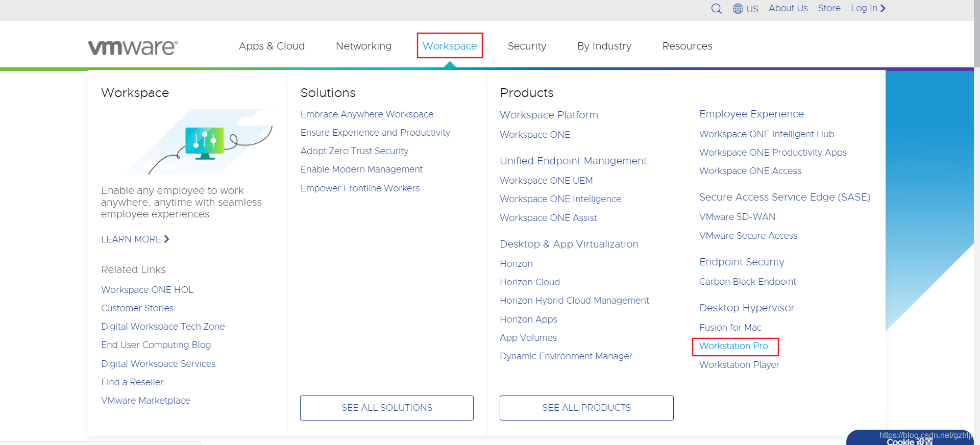Viewport: 980px width, 445px height.
Task: Open Workstation Pro product page
Action: tap(733, 345)
